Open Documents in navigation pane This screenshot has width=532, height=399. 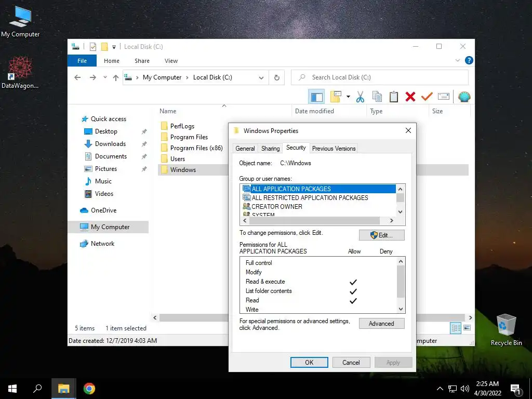pyautogui.click(x=110, y=156)
